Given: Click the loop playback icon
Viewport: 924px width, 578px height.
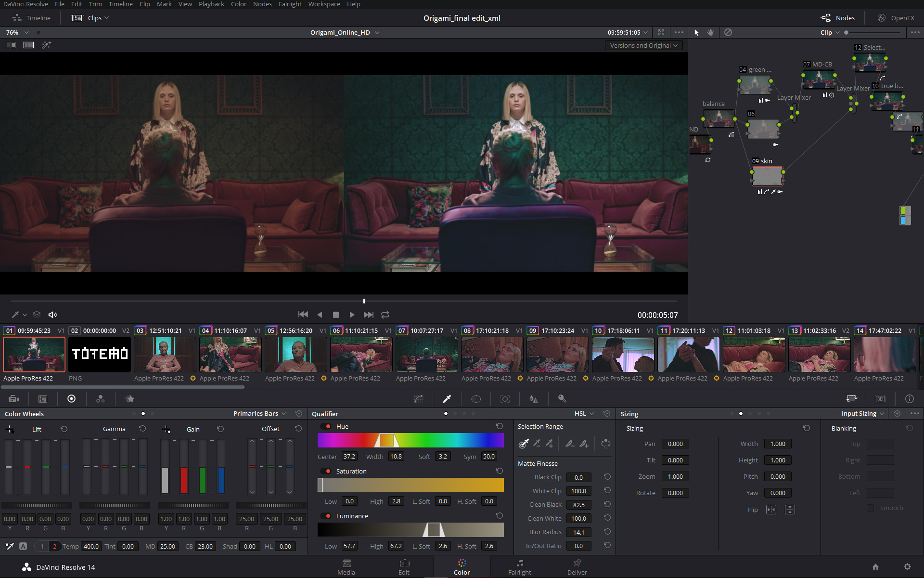Looking at the screenshot, I should click(x=385, y=315).
